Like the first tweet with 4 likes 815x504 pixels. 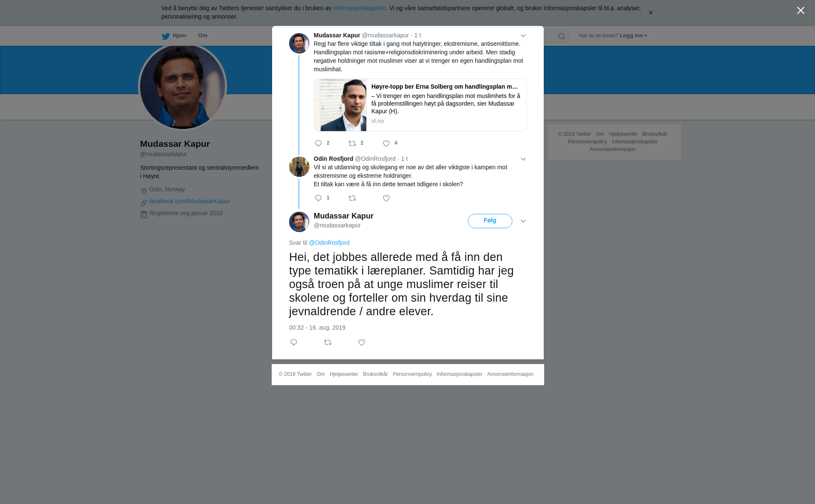(386, 143)
